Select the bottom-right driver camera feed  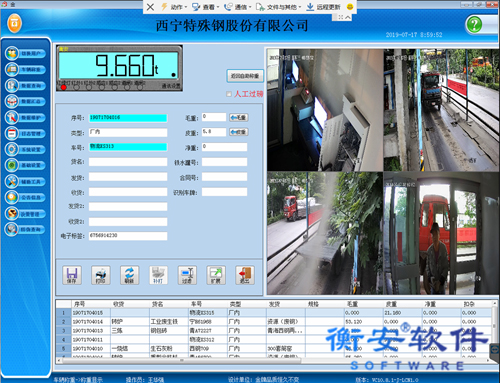point(441,233)
